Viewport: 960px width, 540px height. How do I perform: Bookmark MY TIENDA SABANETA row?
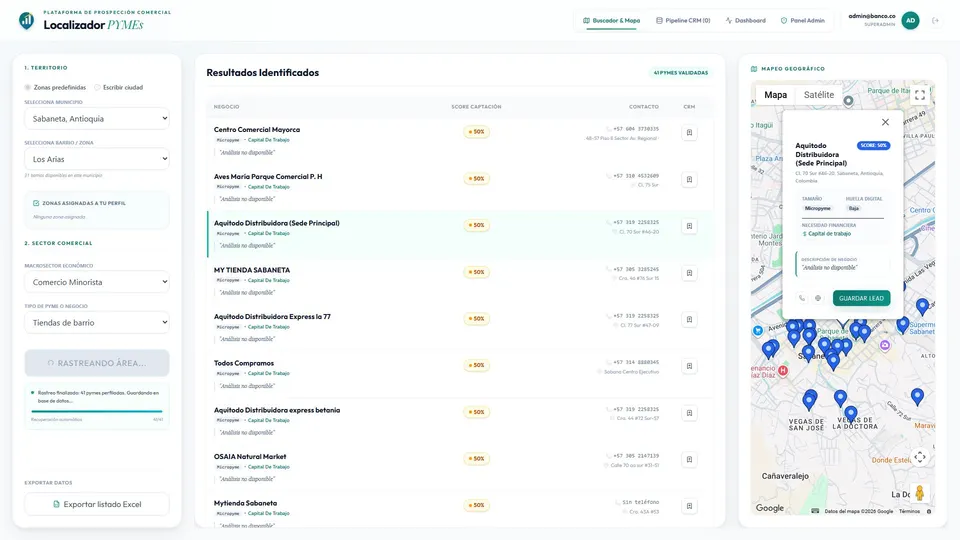(x=689, y=273)
